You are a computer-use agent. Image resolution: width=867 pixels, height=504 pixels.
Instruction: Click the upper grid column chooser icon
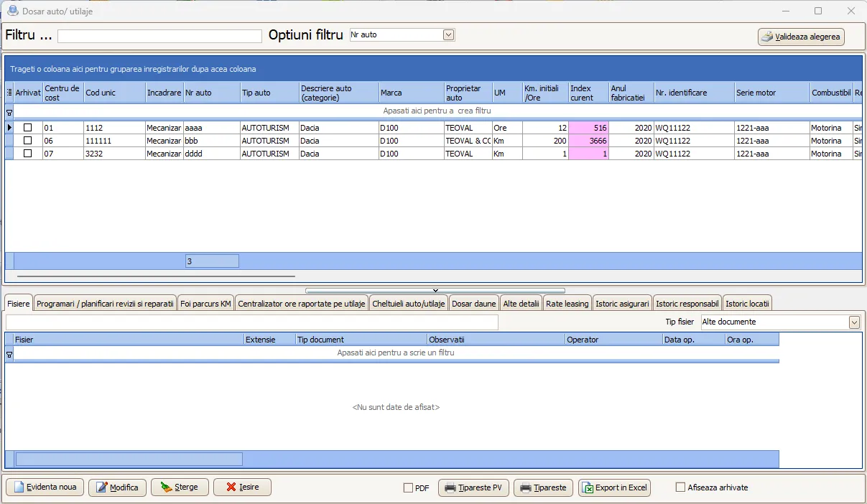(9, 93)
